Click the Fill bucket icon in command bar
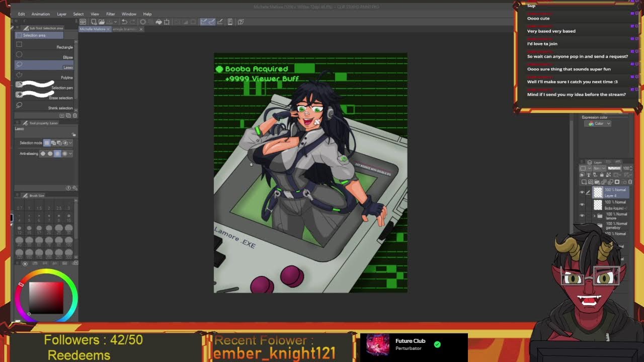Screen dimensions: 644x362 point(158,22)
